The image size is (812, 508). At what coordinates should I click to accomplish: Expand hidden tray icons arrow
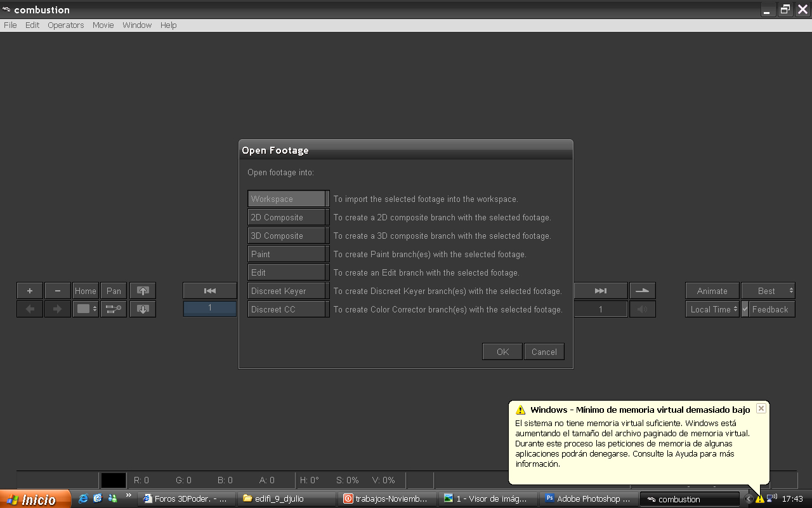[x=749, y=499]
